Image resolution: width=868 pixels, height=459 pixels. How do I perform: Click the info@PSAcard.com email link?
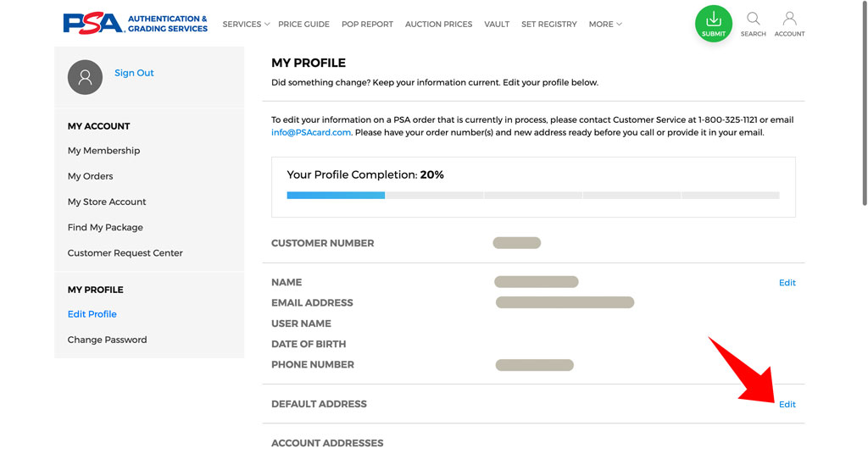[311, 133]
